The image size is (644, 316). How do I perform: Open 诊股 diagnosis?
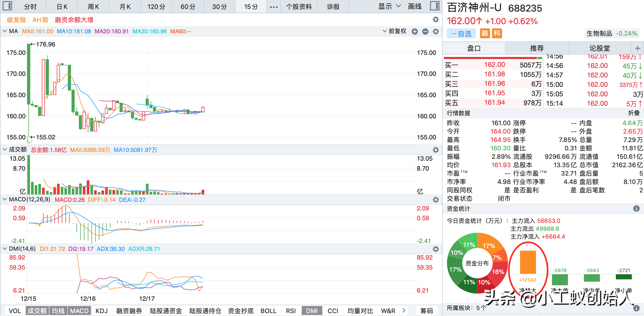(333, 7)
